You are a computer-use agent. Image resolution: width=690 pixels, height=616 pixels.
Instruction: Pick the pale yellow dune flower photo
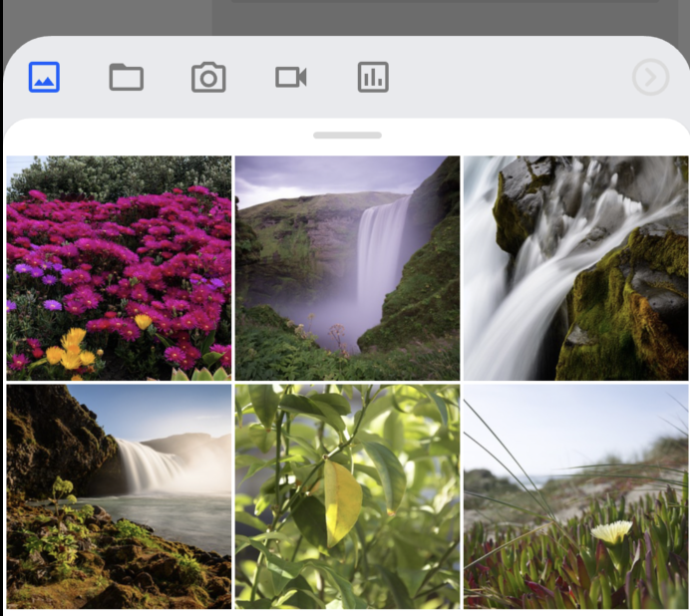pyautogui.click(x=575, y=495)
